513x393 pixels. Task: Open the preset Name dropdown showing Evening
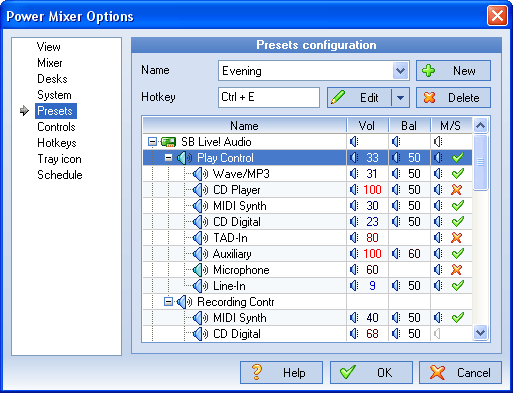(x=400, y=71)
